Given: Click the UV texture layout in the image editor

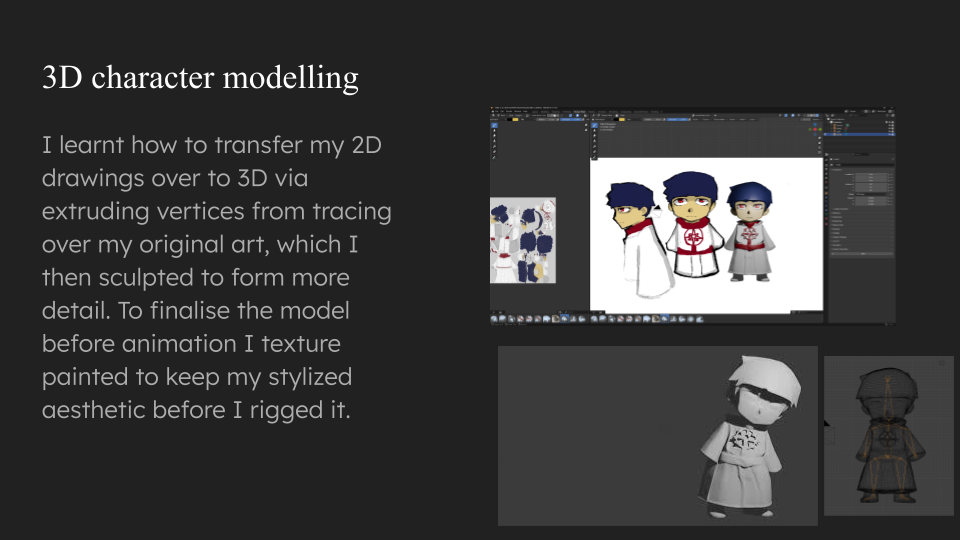Looking at the screenshot, I should coord(523,240).
